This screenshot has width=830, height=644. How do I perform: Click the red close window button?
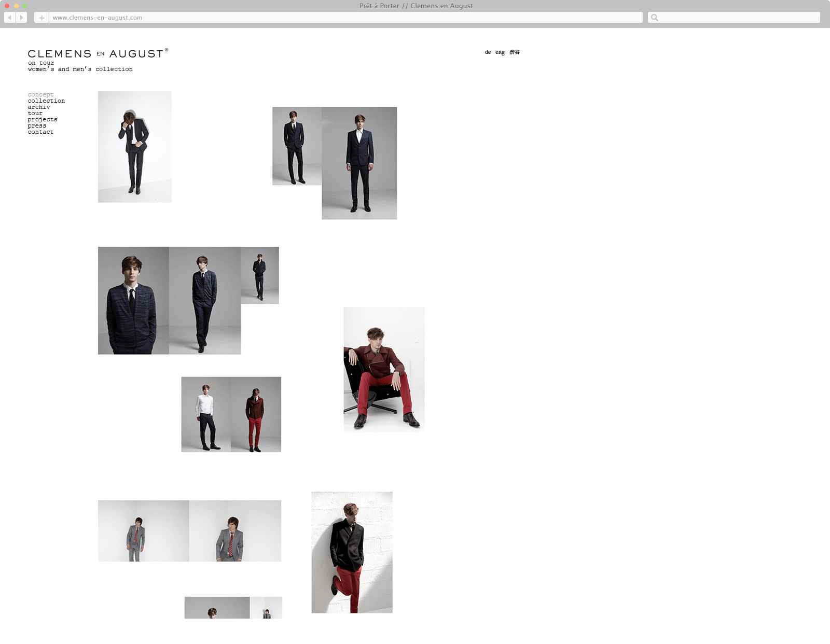(7, 6)
